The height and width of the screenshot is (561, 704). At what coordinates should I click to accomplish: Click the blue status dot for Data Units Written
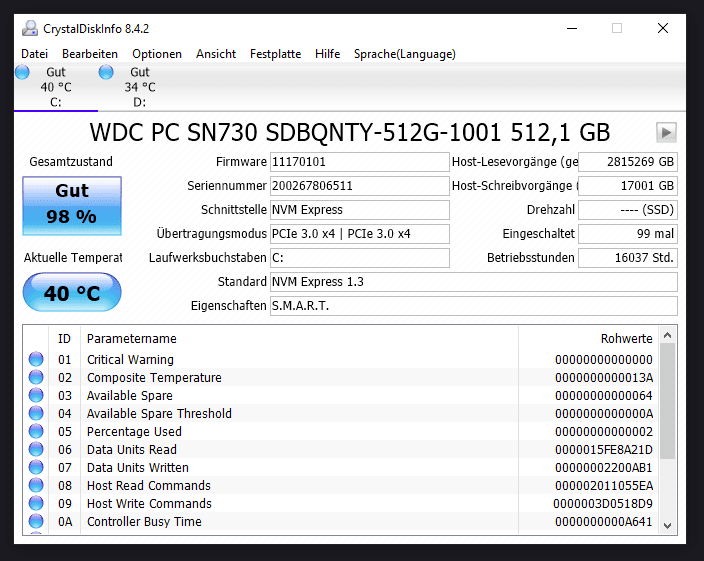[x=36, y=467]
